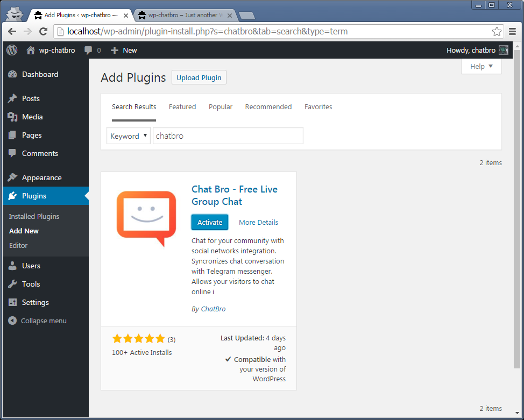Click the Users person icon

tap(12, 266)
